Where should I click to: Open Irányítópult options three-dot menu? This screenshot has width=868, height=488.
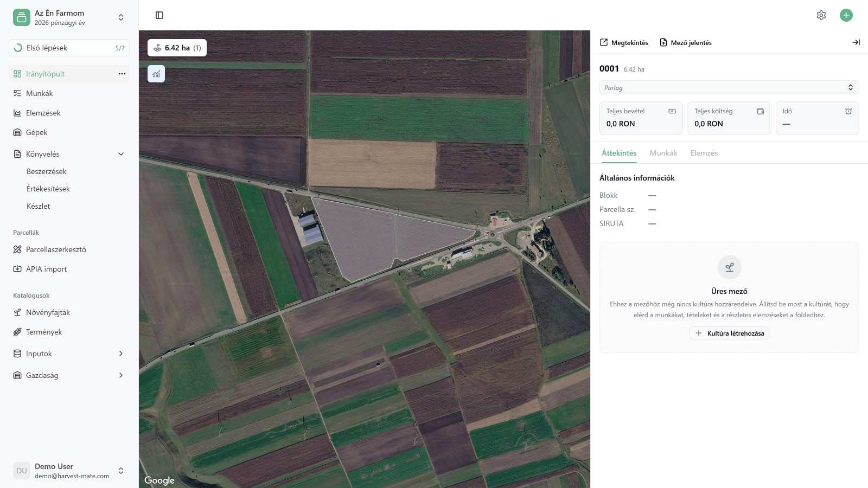[x=122, y=74]
